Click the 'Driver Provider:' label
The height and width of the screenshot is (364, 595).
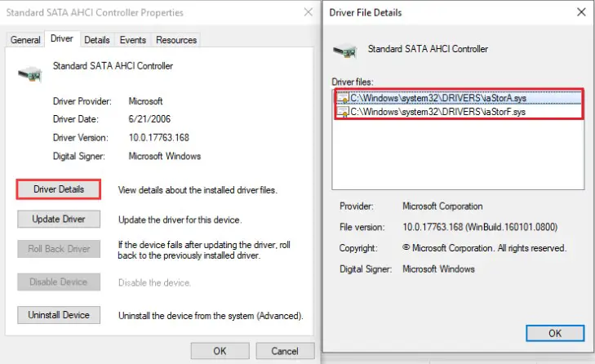[x=82, y=101]
